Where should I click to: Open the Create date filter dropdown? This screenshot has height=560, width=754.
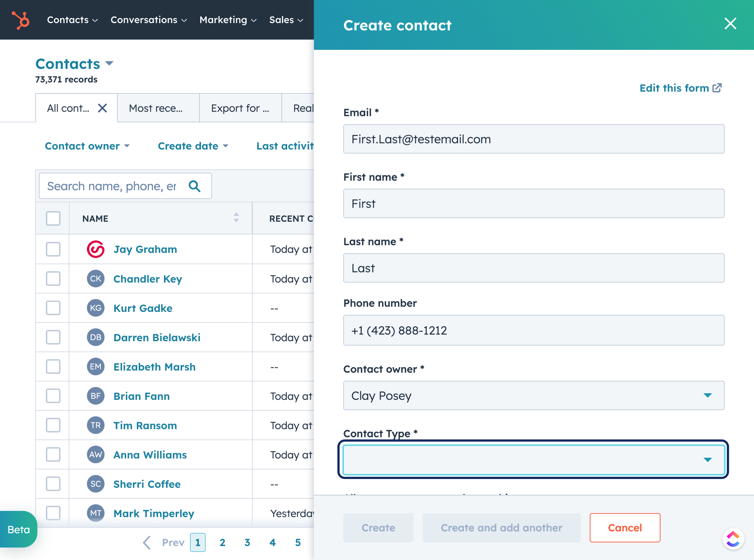click(193, 146)
